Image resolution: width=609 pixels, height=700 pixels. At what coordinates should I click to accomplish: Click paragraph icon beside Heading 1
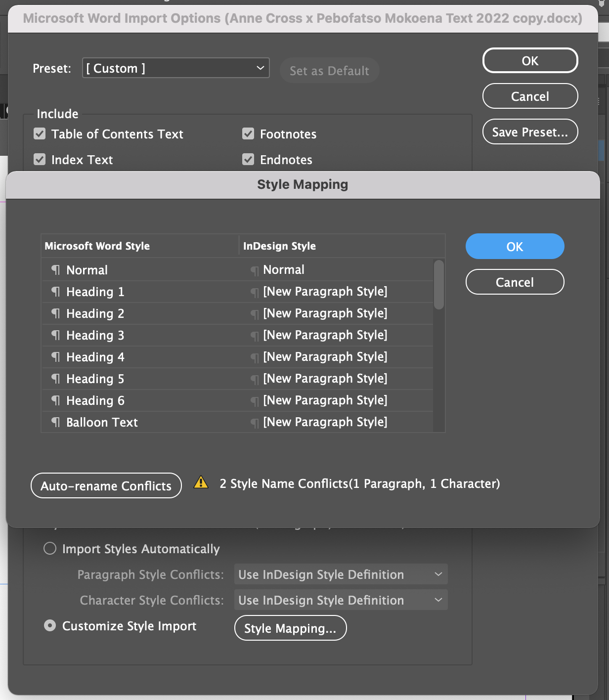pyautogui.click(x=55, y=292)
